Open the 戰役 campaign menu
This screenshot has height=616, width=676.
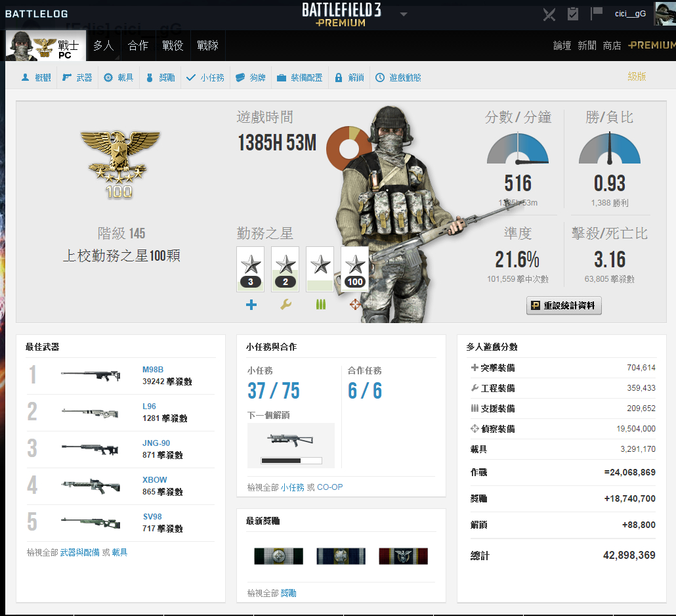pyautogui.click(x=173, y=45)
